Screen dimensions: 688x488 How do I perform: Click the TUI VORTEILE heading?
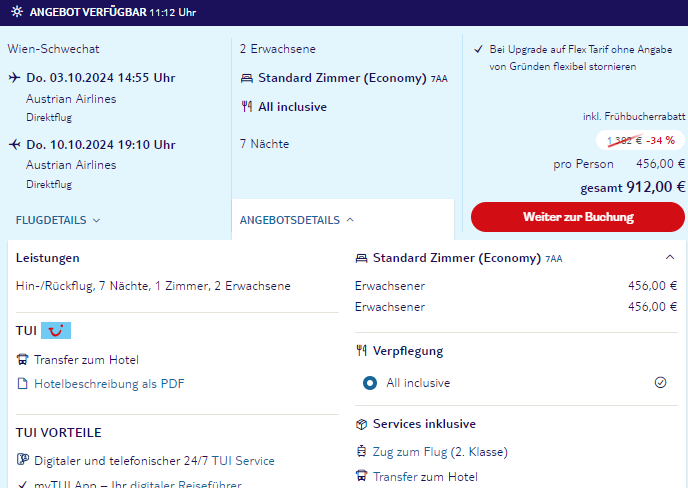pyautogui.click(x=58, y=433)
